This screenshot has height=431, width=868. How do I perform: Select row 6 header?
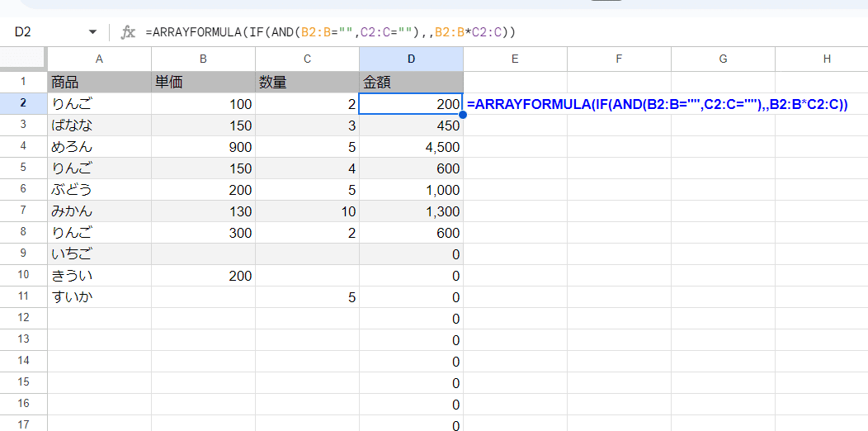[24, 189]
